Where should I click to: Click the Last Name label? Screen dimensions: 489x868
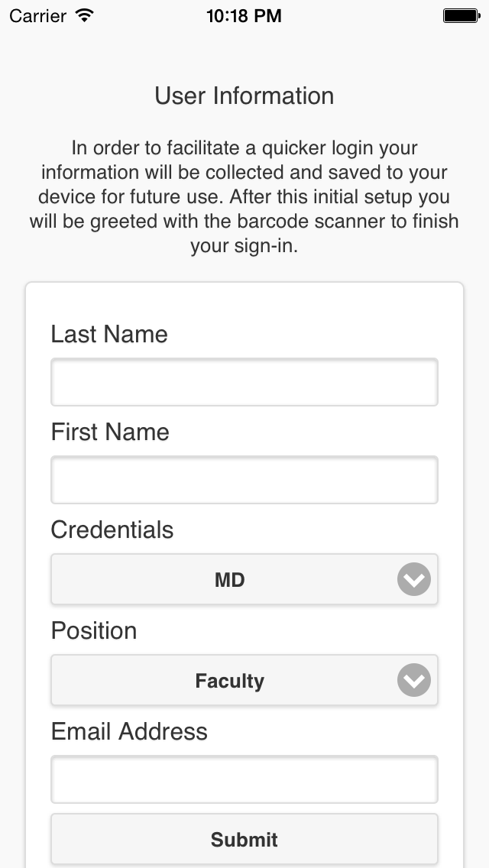click(108, 334)
